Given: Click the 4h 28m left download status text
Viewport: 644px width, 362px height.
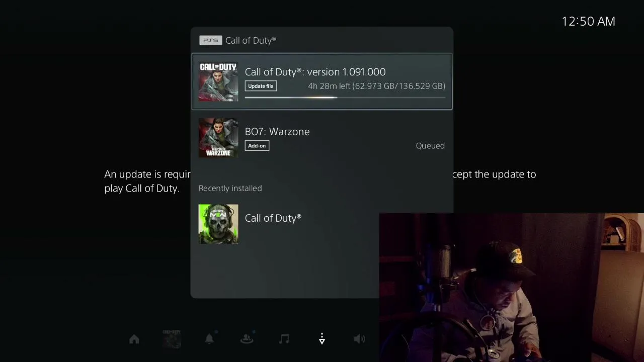Looking at the screenshot, I should coord(376,86).
